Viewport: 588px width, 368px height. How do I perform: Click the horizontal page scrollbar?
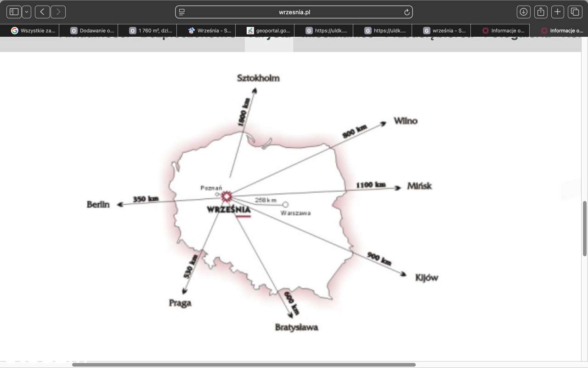(244, 365)
